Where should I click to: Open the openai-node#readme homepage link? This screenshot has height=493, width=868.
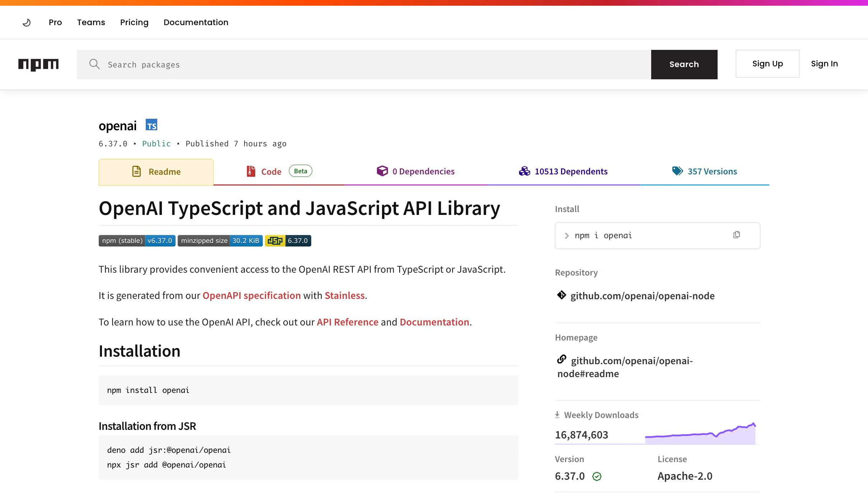pos(625,367)
